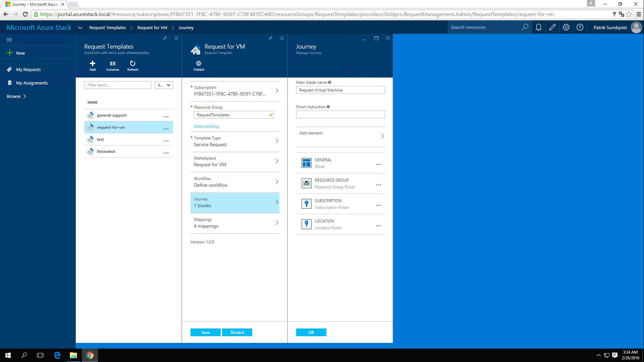Click the Subscription Picker icon
This screenshot has width=644, height=362.
tap(307, 204)
